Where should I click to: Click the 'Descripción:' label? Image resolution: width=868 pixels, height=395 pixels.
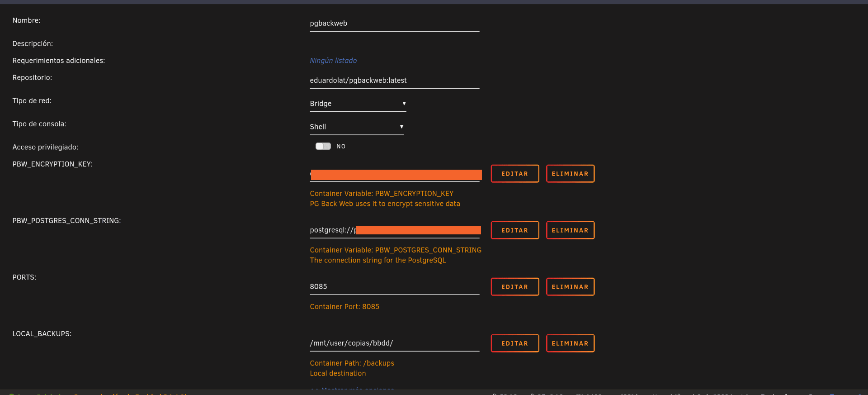point(33,44)
